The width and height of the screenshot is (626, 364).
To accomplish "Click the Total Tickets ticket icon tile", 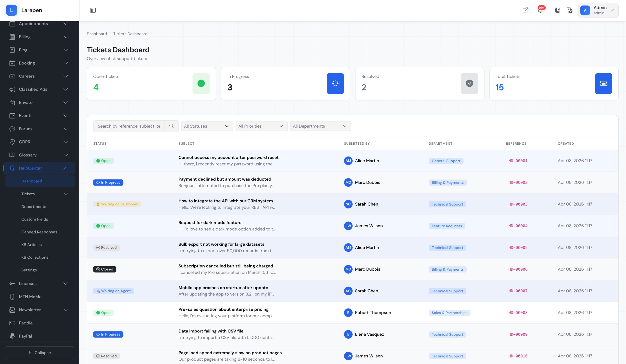I will tap(604, 83).
